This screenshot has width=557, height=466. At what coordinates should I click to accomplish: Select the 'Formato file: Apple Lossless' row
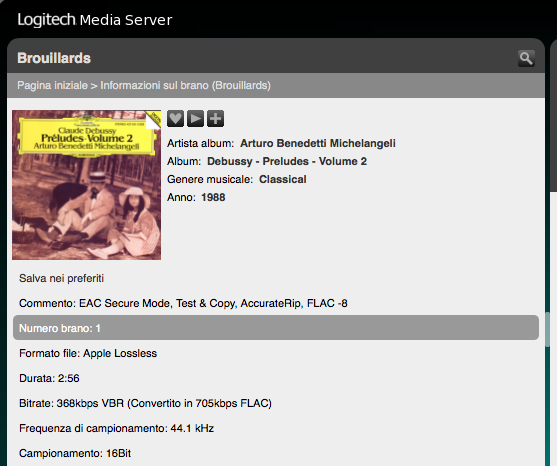point(276,353)
